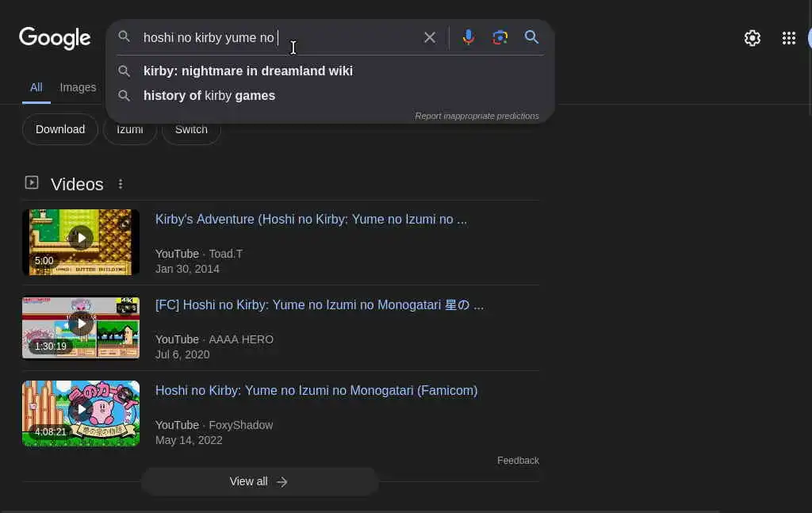Click the View all videos button
Image resolution: width=812 pixels, height=513 pixels.
[x=259, y=482]
